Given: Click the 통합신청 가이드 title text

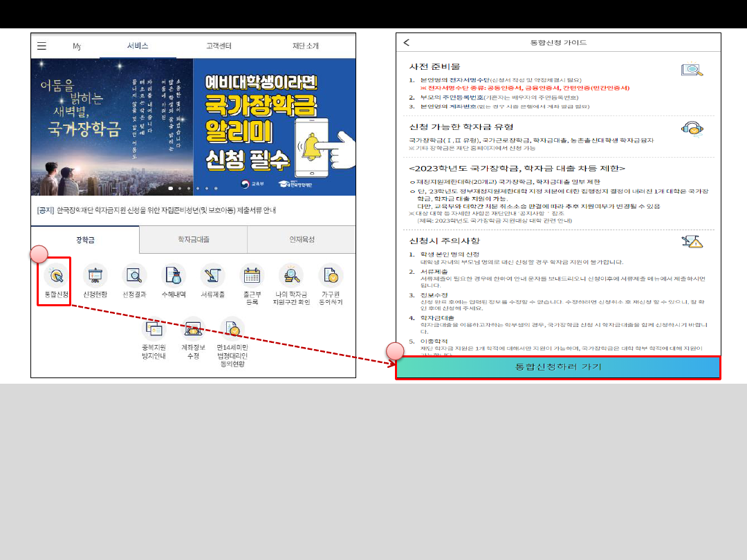Looking at the screenshot, I should coord(558,42).
